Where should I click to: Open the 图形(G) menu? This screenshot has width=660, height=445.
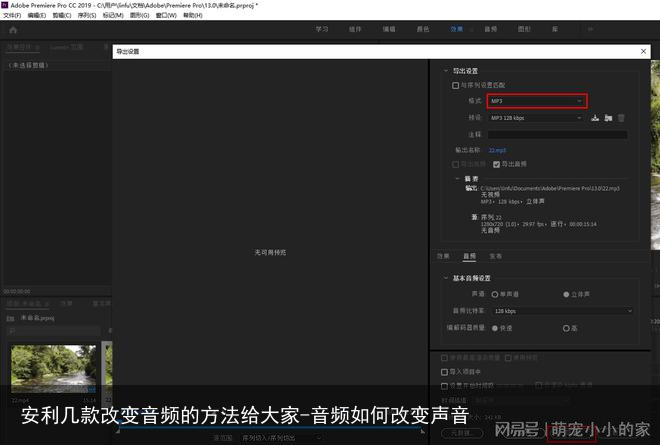[x=139, y=15]
